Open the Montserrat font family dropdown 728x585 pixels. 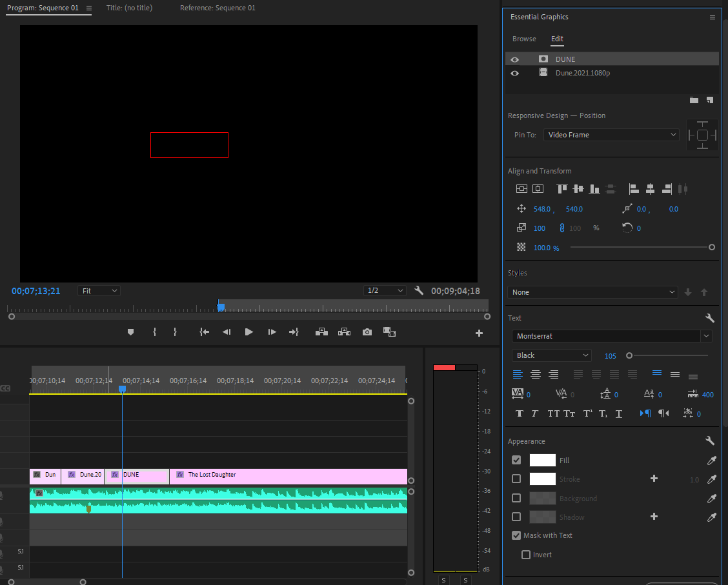pyautogui.click(x=611, y=335)
